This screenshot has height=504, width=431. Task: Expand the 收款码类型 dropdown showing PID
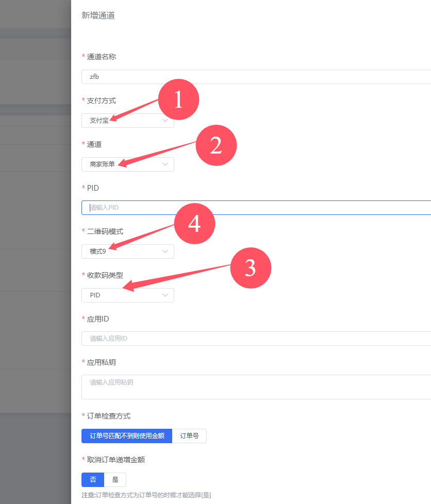(x=128, y=295)
